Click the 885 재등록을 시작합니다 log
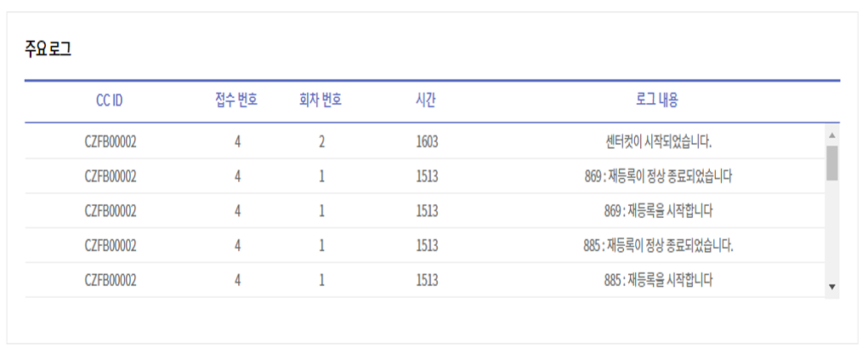 [658, 280]
